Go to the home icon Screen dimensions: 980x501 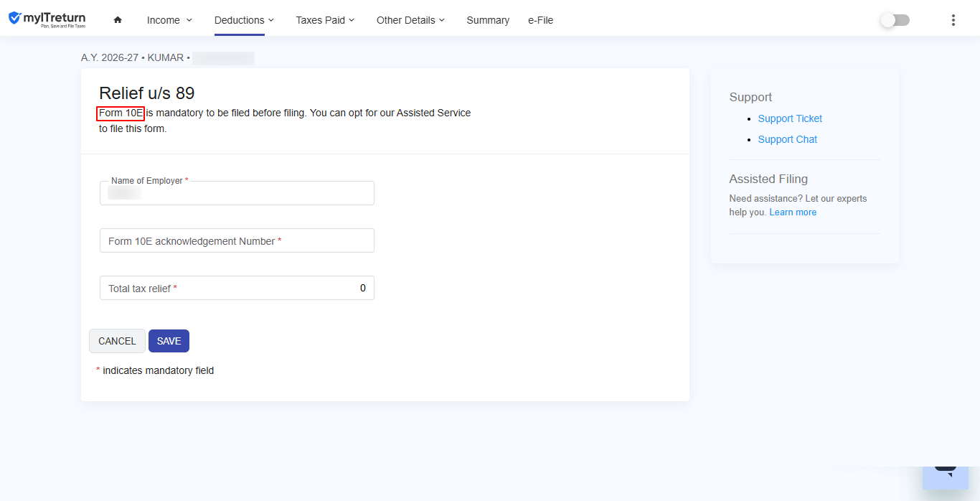tap(118, 20)
